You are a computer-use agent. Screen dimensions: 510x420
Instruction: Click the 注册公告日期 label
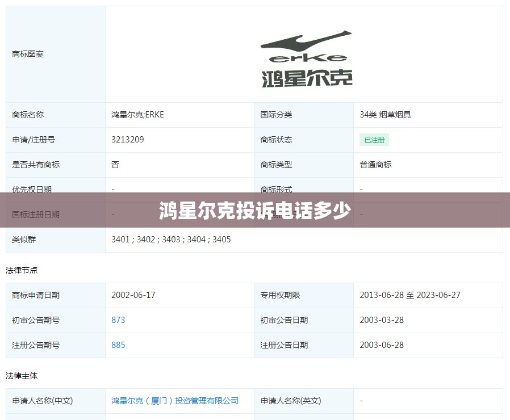point(284,345)
